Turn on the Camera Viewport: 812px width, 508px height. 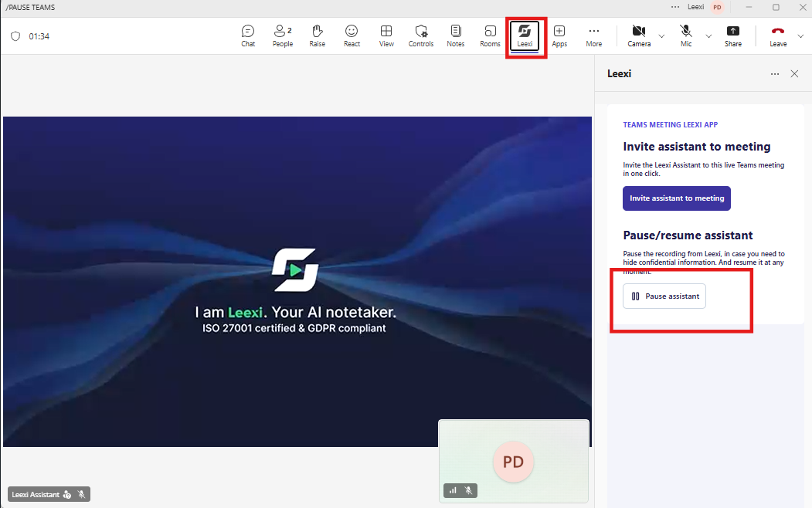point(639,36)
